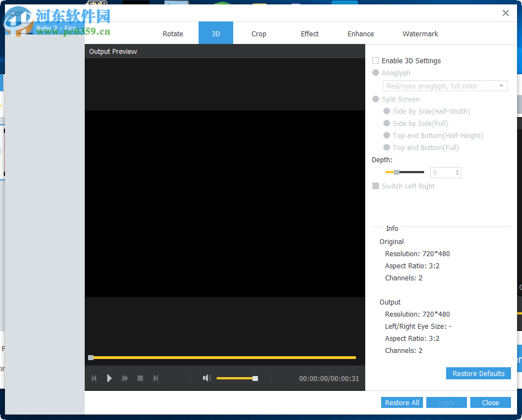Switch to the Crop tab
Image resolution: width=522 pixels, height=420 pixels.
click(259, 34)
